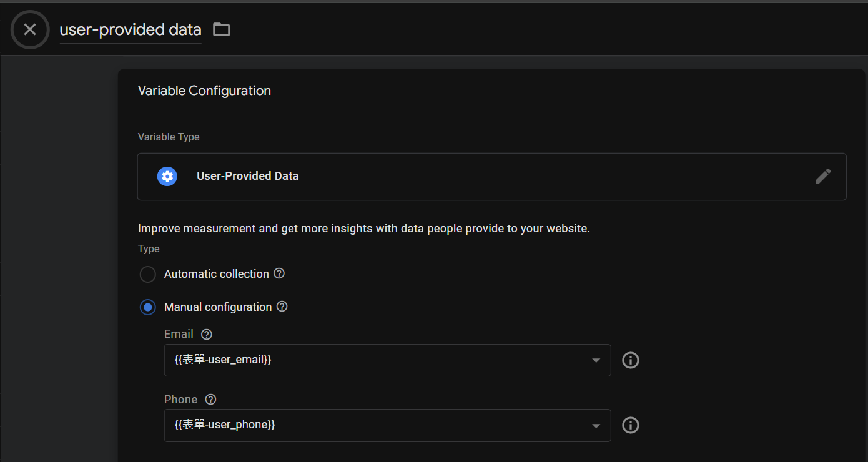Close the variable editor panel
The image size is (868, 462).
(x=30, y=29)
